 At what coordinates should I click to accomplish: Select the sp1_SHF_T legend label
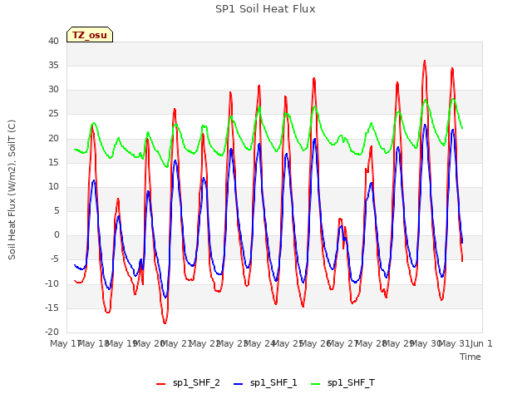[351, 383]
